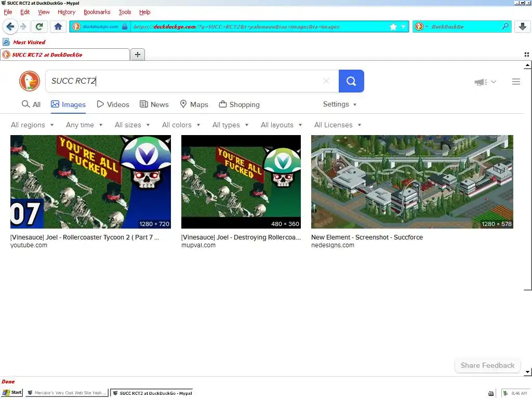Click the Destroying Rollercoa... title link
532x399 pixels.
[x=241, y=237]
